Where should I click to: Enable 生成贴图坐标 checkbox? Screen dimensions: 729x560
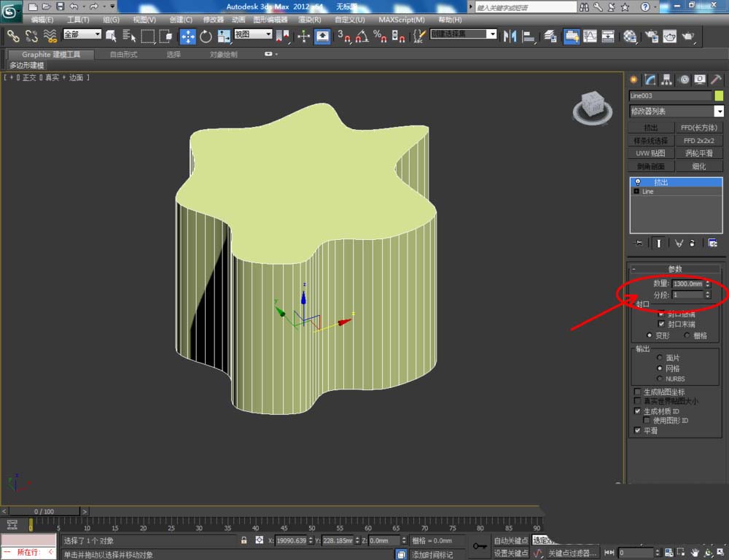638,392
